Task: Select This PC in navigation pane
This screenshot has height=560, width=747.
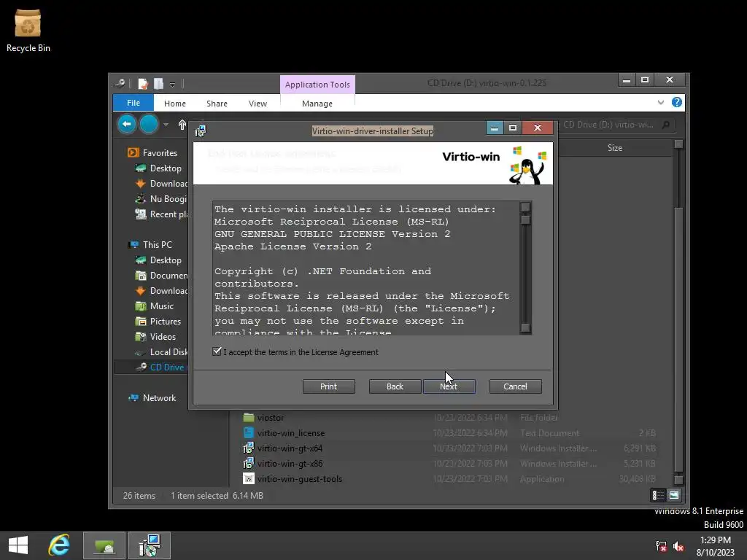Action: (150, 245)
